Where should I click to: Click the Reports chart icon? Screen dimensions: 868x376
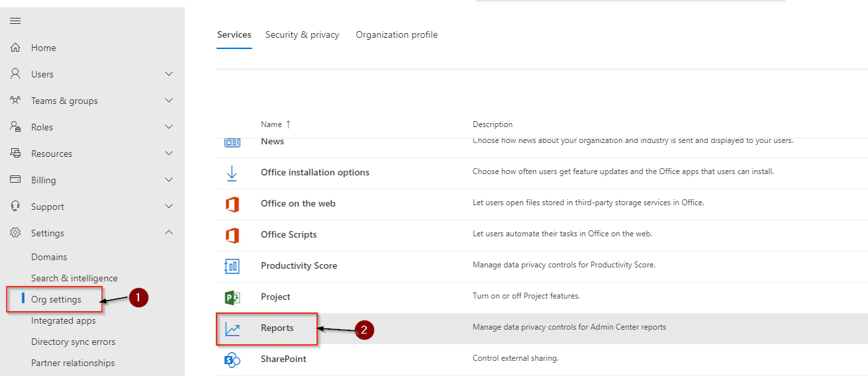232,328
